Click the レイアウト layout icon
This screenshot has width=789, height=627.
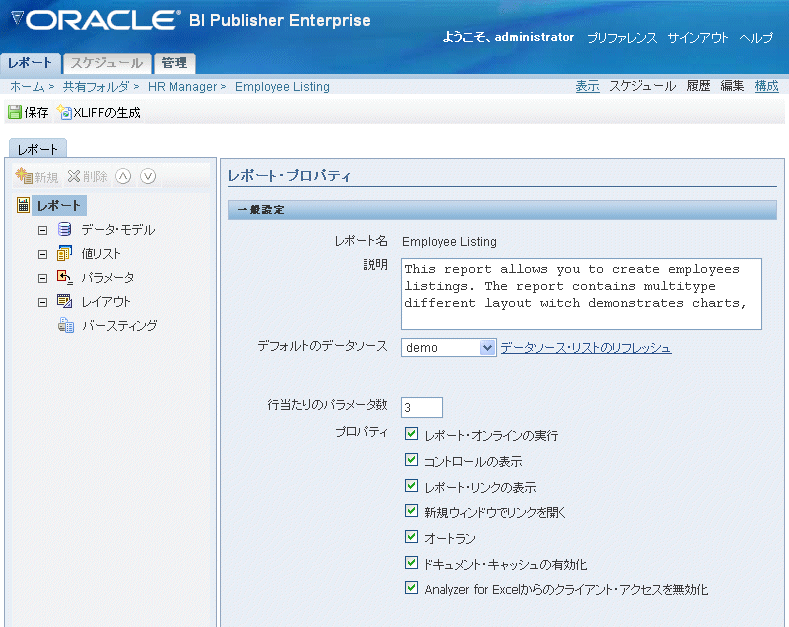click(64, 301)
